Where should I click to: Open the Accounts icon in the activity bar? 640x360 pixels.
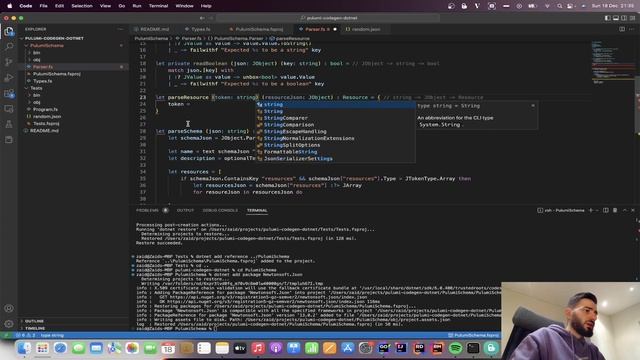click(9, 309)
